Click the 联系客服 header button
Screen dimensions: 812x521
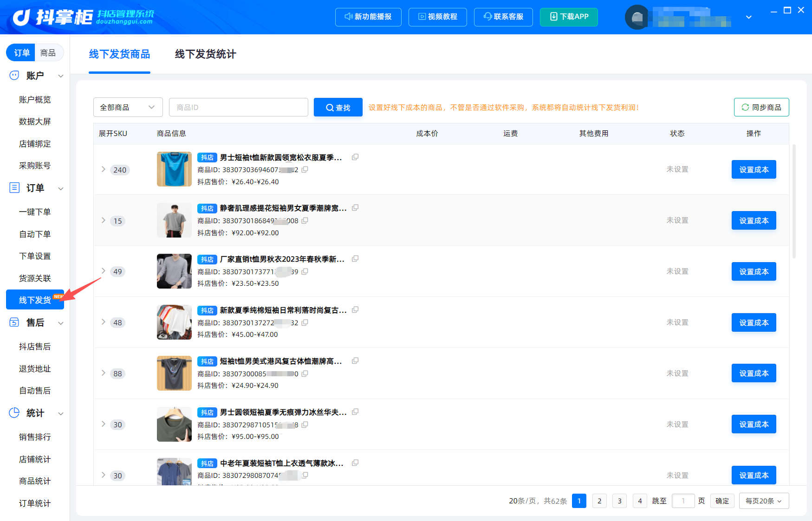(503, 17)
